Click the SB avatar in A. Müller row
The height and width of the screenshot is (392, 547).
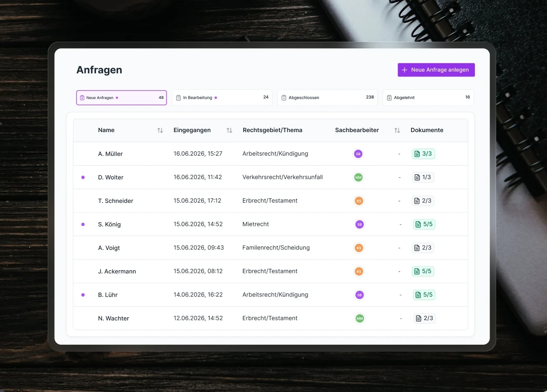(358, 154)
